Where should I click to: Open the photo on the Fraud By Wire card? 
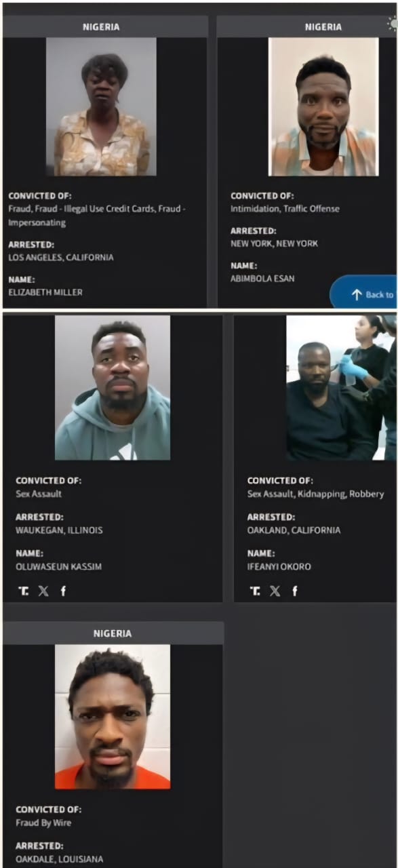113,717
